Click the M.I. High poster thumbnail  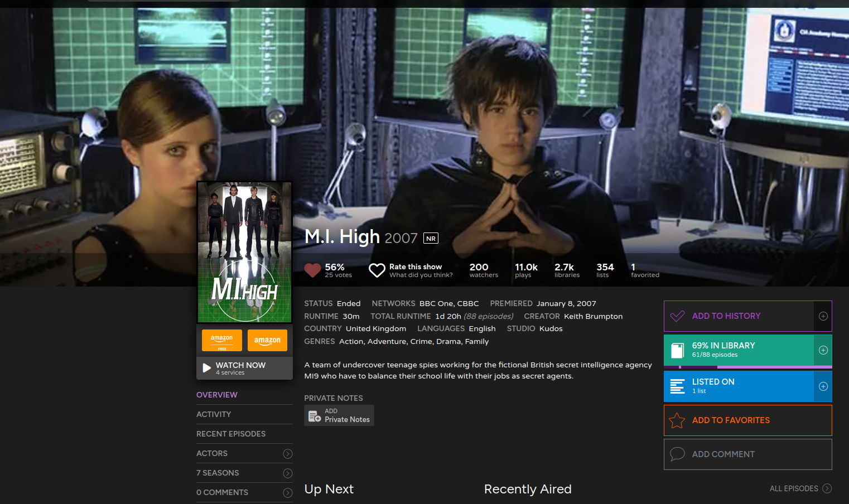(245, 252)
